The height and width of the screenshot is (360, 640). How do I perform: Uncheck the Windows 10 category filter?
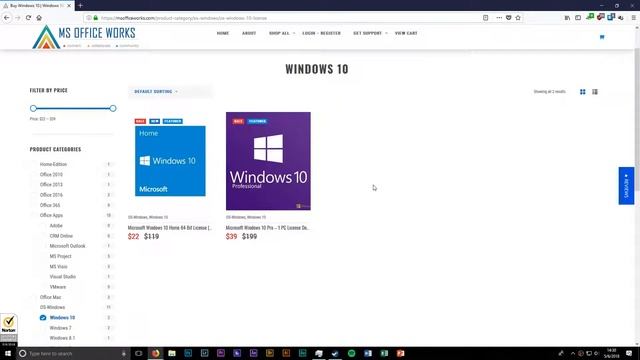pyautogui.click(x=43, y=318)
